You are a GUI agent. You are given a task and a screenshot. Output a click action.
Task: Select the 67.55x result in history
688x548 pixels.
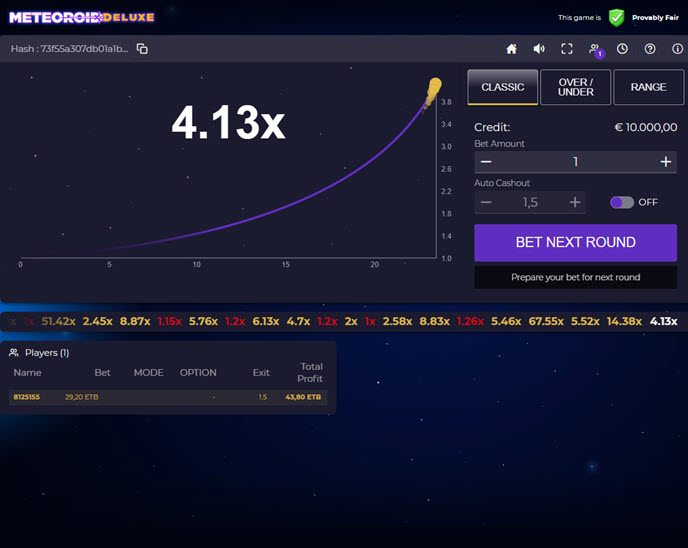pos(544,321)
